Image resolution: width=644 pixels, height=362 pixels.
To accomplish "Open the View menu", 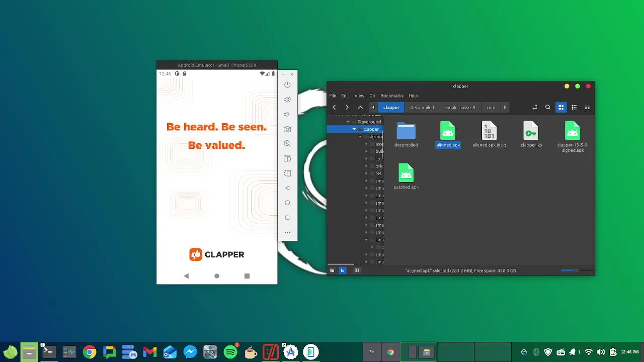I will coord(359,96).
